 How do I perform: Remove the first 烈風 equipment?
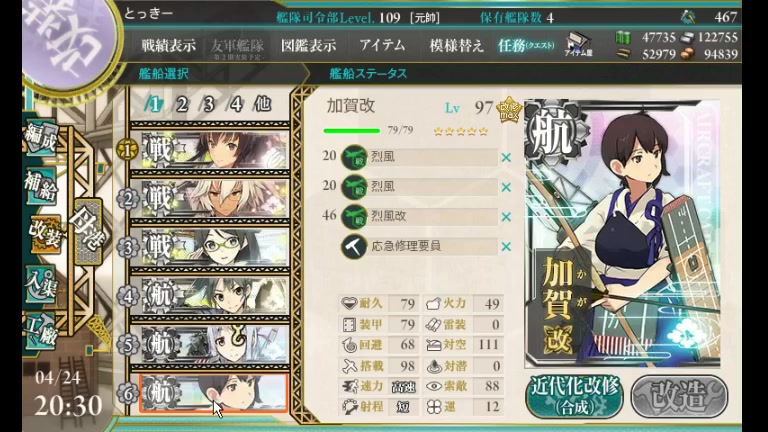point(506,158)
